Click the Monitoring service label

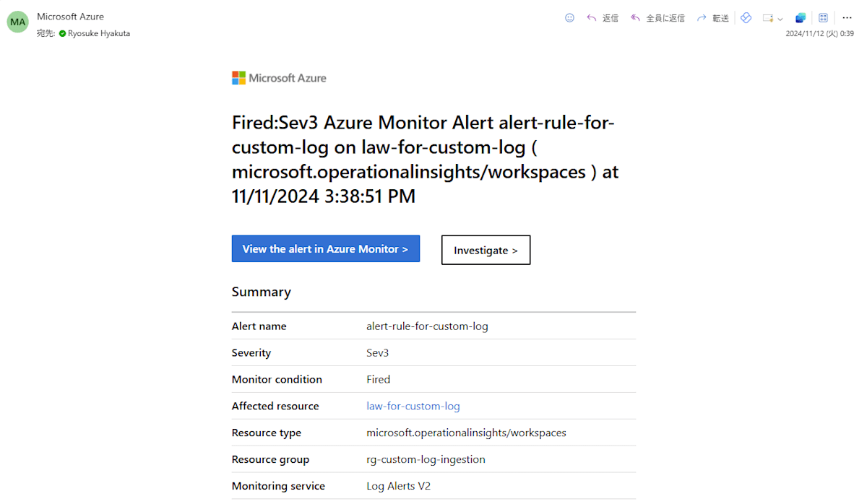(x=279, y=486)
